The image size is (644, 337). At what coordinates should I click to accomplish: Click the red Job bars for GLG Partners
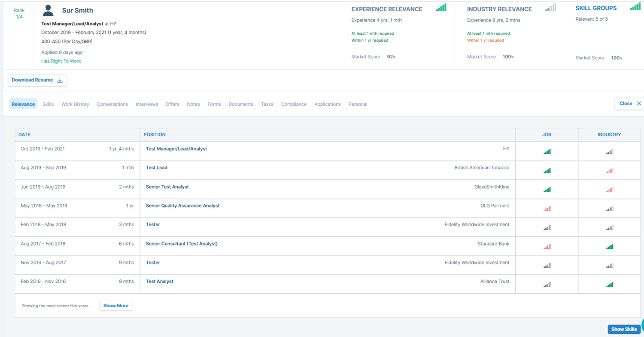pyautogui.click(x=547, y=208)
